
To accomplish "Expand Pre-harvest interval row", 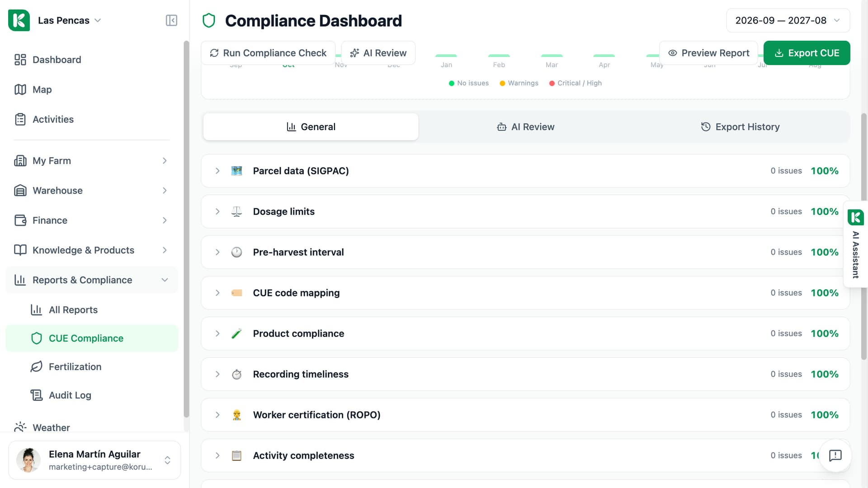I will pos(525,252).
